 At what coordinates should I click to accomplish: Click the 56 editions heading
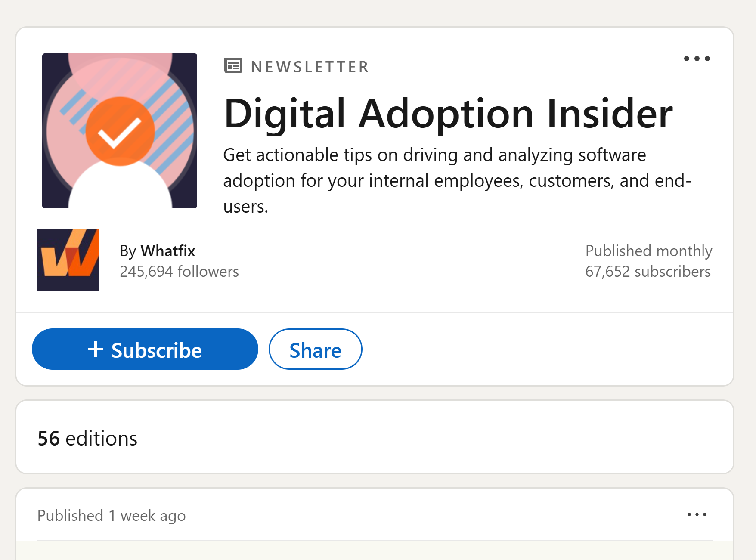87,439
